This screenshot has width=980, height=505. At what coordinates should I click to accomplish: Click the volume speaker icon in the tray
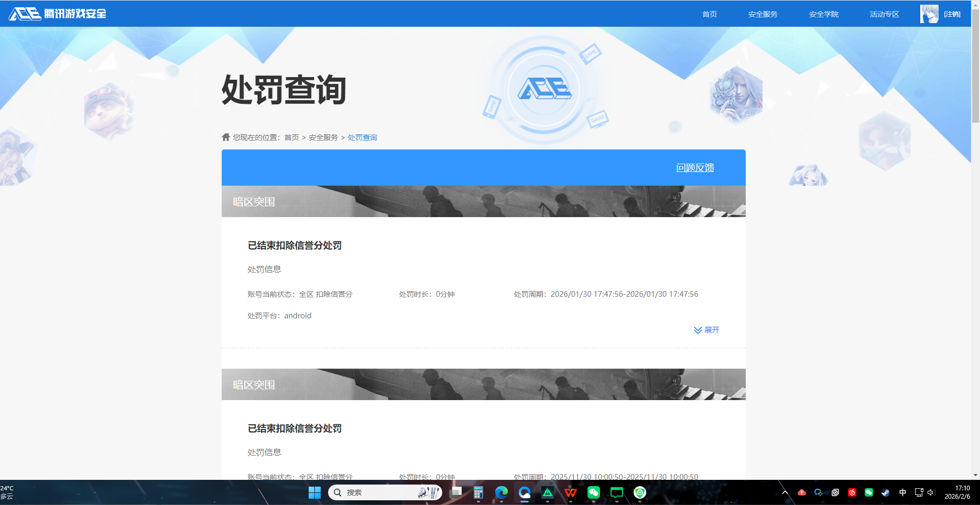point(931,492)
